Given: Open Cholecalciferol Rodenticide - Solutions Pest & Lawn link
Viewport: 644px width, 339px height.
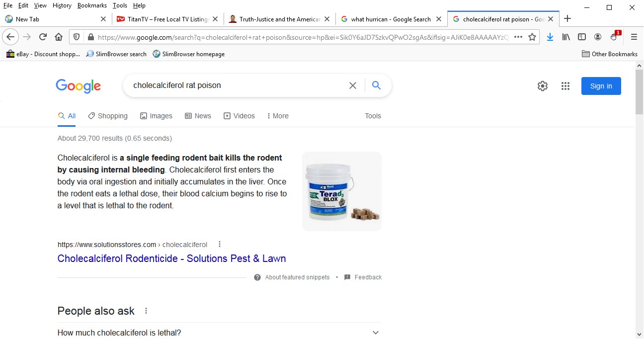Looking at the screenshot, I should pos(171,258).
